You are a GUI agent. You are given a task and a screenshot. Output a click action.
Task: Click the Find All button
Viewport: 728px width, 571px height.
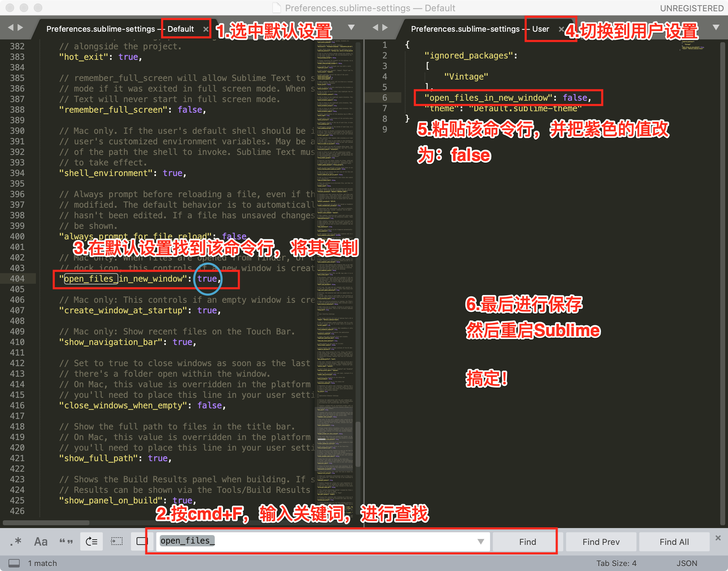point(674,542)
